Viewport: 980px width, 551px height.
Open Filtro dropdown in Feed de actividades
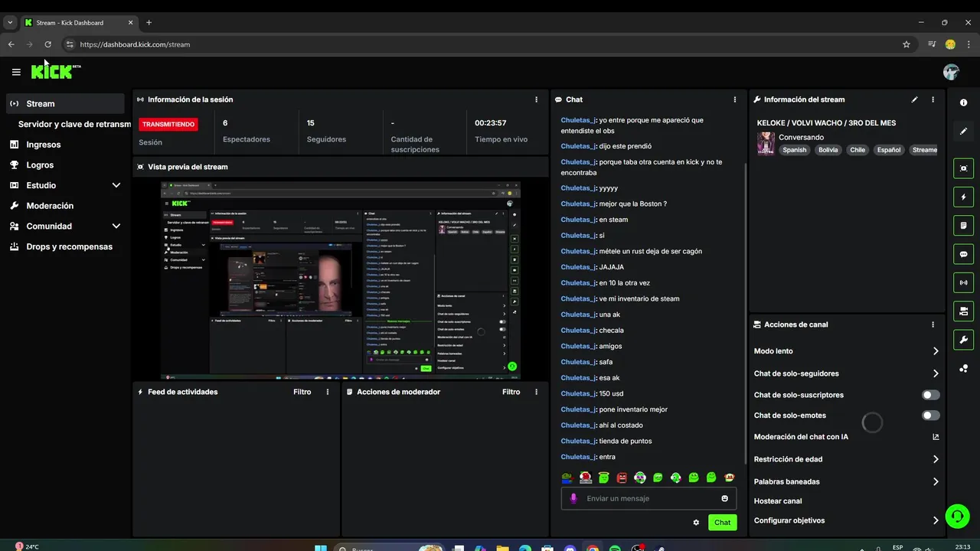(302, 392)
